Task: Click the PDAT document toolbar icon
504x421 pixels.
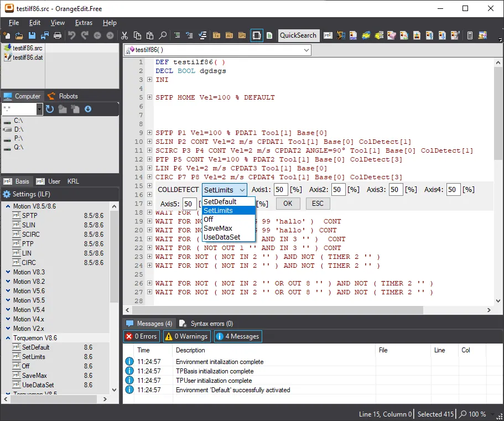Action: point(354,35)
